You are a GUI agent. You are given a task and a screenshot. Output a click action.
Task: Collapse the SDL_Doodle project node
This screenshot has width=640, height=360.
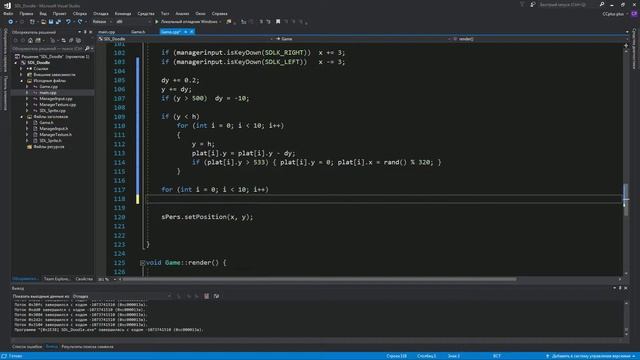tap(16, 63)
